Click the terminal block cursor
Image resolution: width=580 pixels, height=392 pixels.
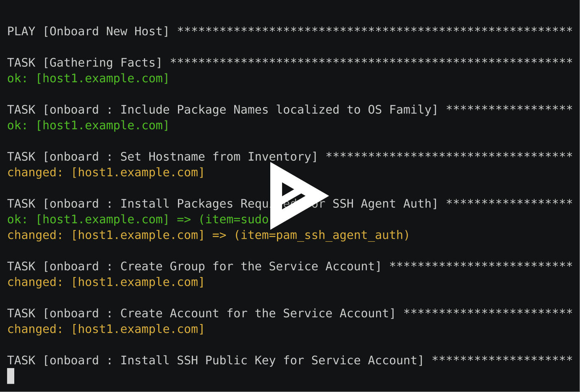tap(11, 376)
